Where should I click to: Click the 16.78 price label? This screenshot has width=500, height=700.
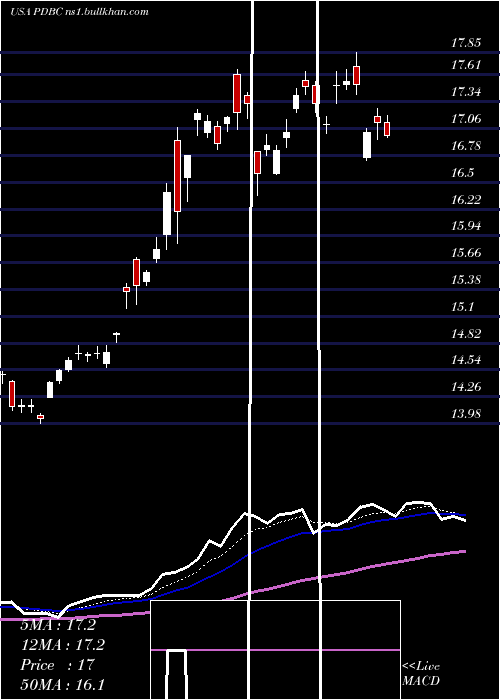click(x=466, y=146)
